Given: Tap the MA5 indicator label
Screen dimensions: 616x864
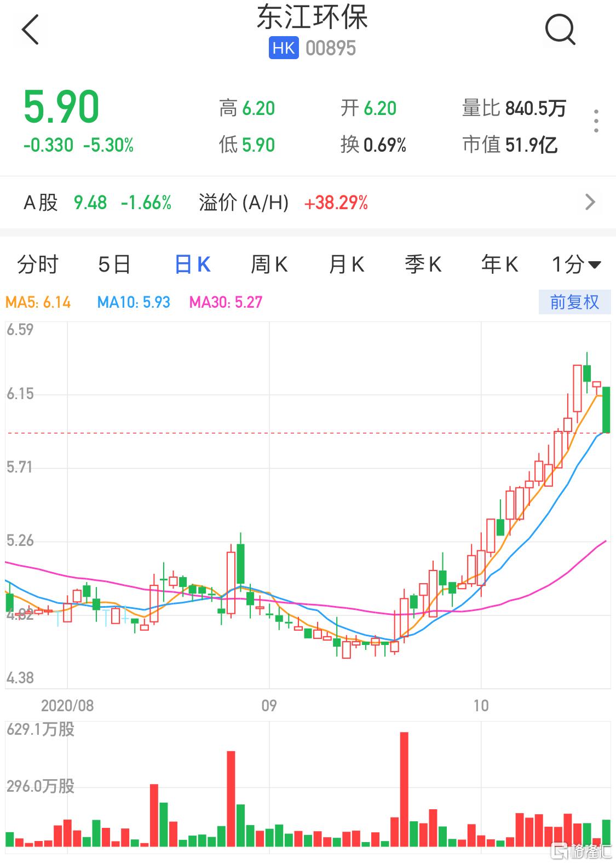Looking at the screenshot, I should (x=38, y=302).
